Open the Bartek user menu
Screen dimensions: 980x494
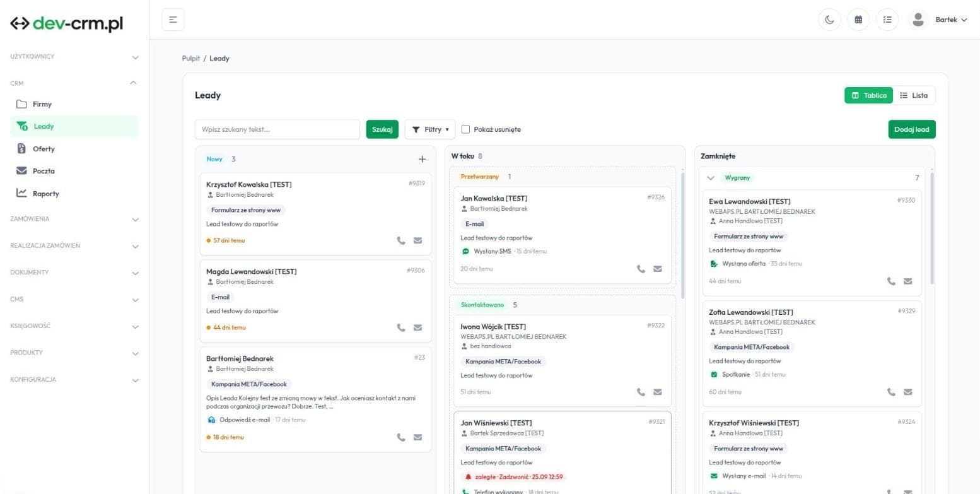point(951,20)
